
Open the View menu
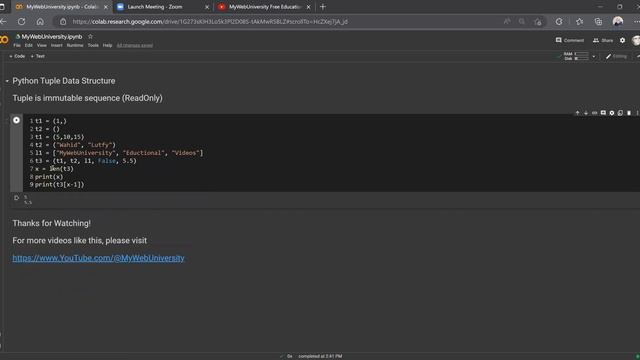42,45
